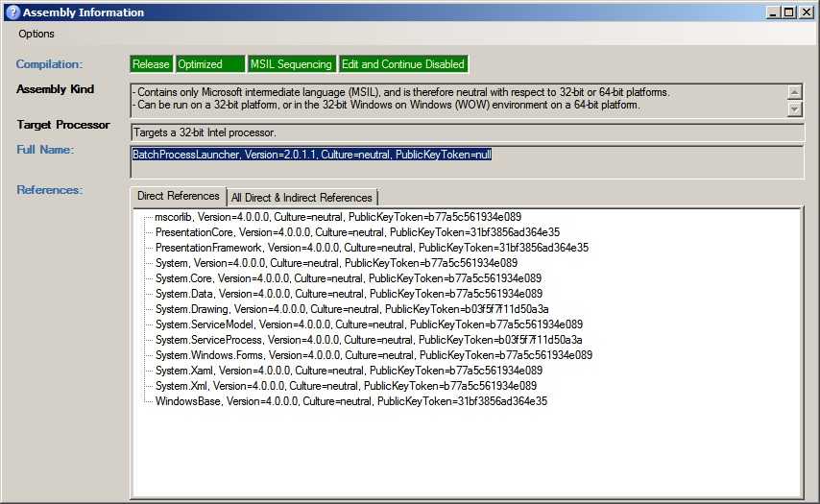Select the System.ServiceProcess reference row

point(369,340)
